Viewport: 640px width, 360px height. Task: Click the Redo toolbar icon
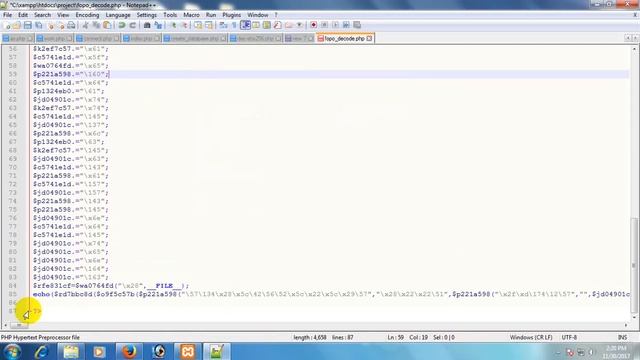[x=133, y=25]
